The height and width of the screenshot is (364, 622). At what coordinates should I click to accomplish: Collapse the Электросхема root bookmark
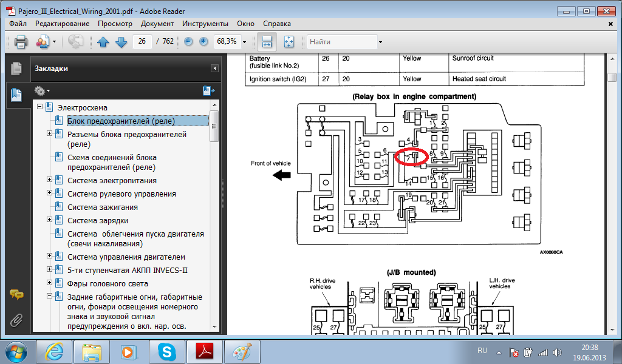tap(40, 107)
